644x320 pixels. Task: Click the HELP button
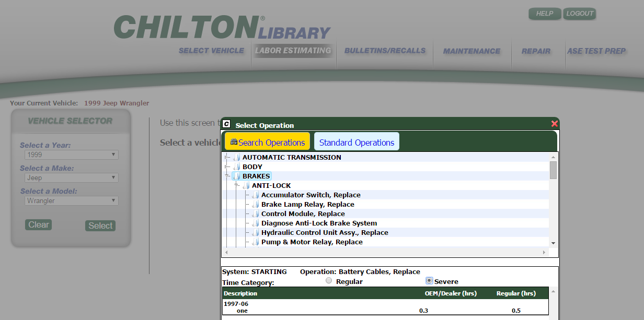tap(545, 14)
